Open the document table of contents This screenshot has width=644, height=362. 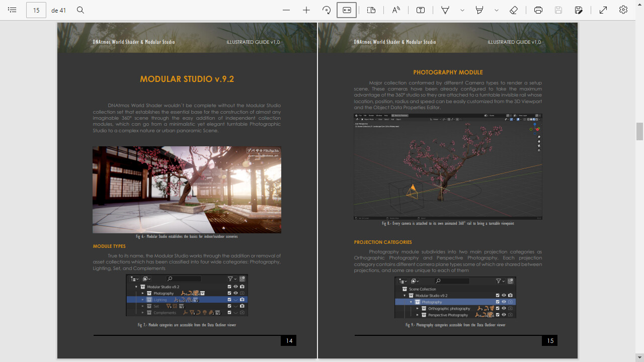pyautogui.click(x=12, y=10)
